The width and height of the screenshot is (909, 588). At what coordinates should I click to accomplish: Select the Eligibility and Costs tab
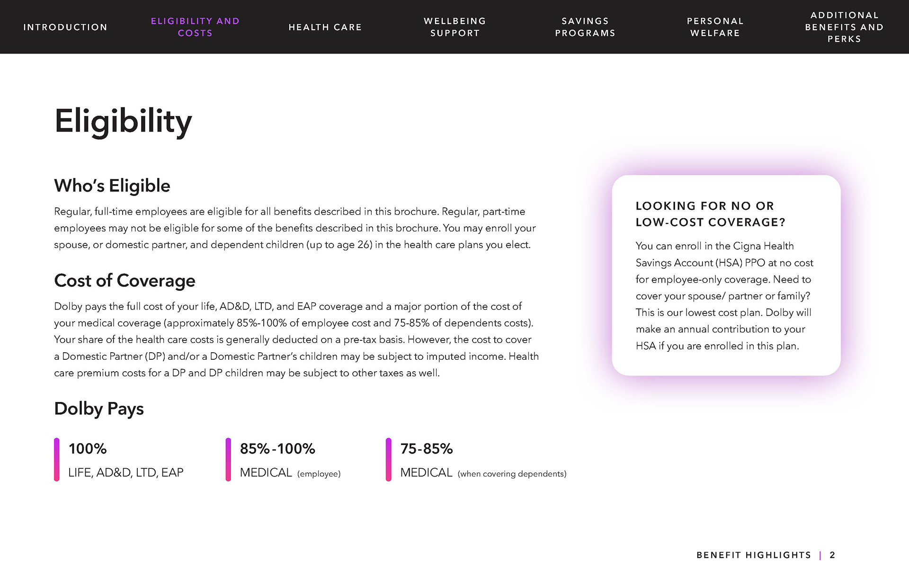[195, 27]
